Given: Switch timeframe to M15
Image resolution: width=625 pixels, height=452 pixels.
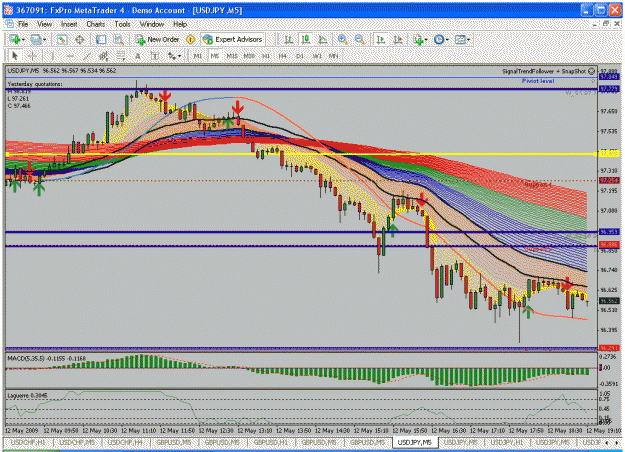Looking at the screenshot, I should [232, 56].
